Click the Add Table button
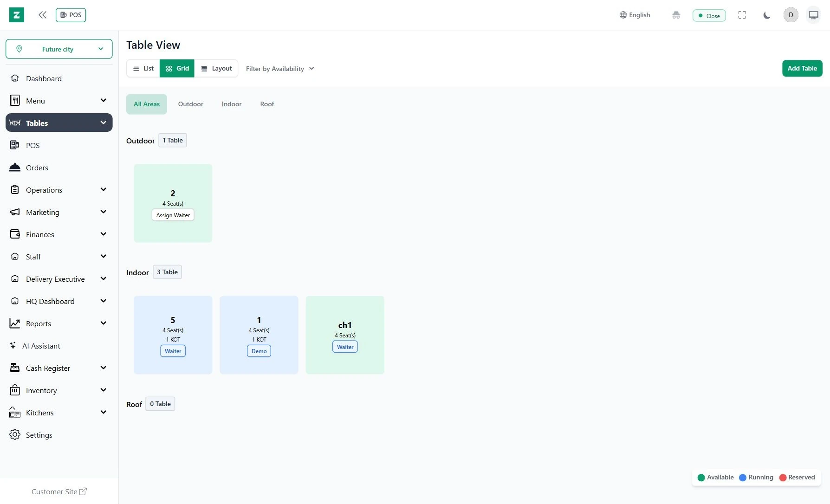830x504 pixels. coord(802,68)
